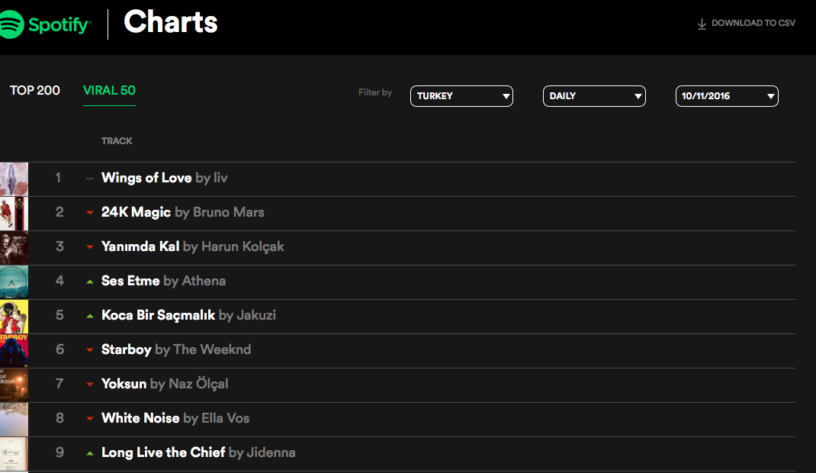Viewport: 816px width, 473px height.
Task: Open the 10/11/2016 date dropdown
Action: click(x=726, y=96)
